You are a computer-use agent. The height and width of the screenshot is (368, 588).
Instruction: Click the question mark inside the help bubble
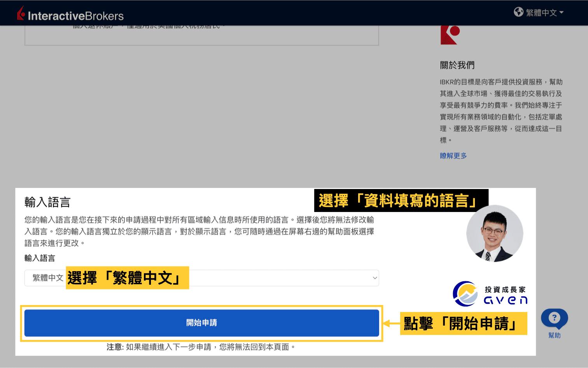[554, 318]
